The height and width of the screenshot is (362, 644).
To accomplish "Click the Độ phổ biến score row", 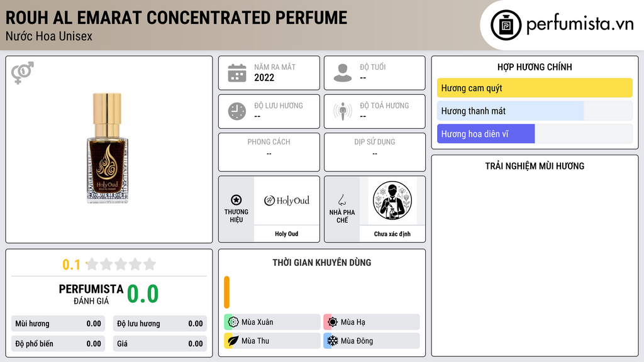I will [58, 344].
